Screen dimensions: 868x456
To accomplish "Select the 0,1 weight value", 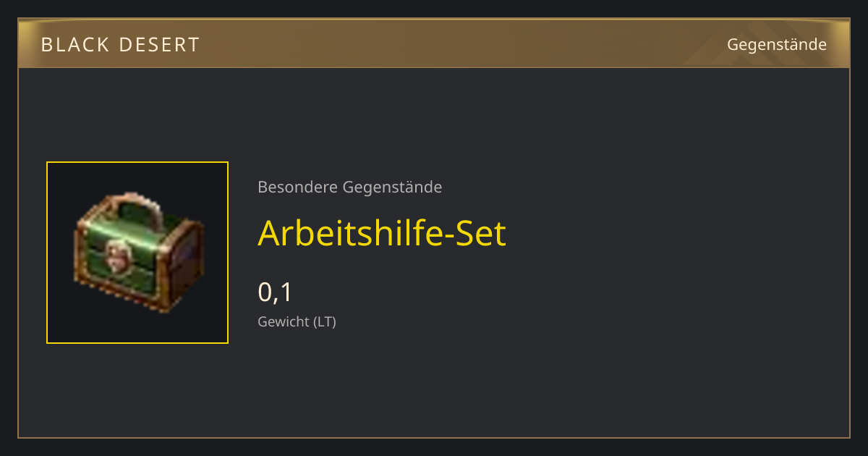I will [275, 292].
